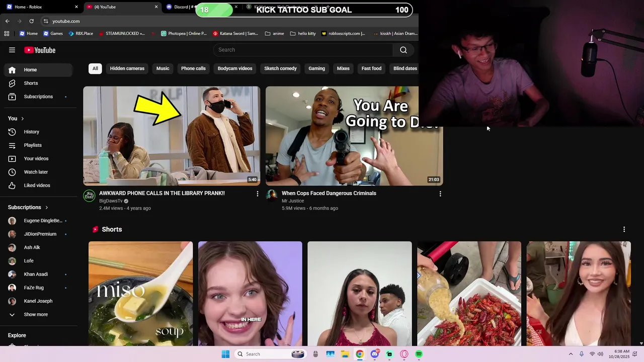
Task: Open the taskbar volume control
Action: pos(600,354)
